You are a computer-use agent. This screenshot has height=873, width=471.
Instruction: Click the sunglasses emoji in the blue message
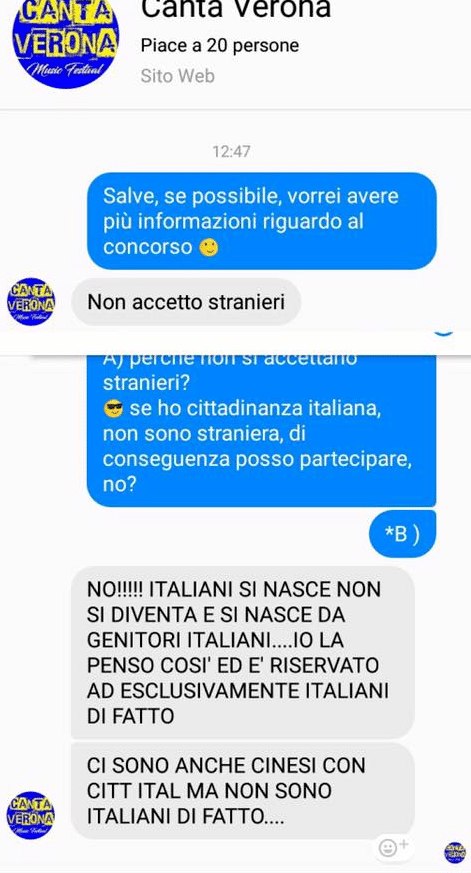click(114, 410)
